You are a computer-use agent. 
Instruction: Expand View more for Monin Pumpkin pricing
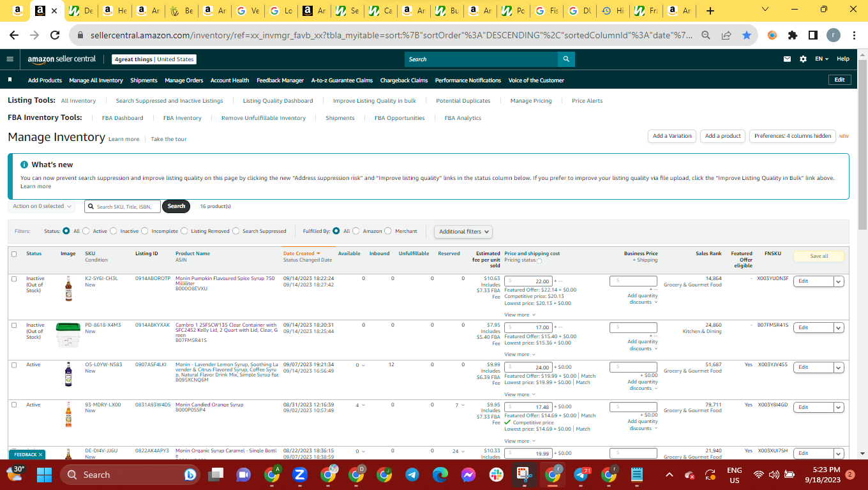coord(519,315)
